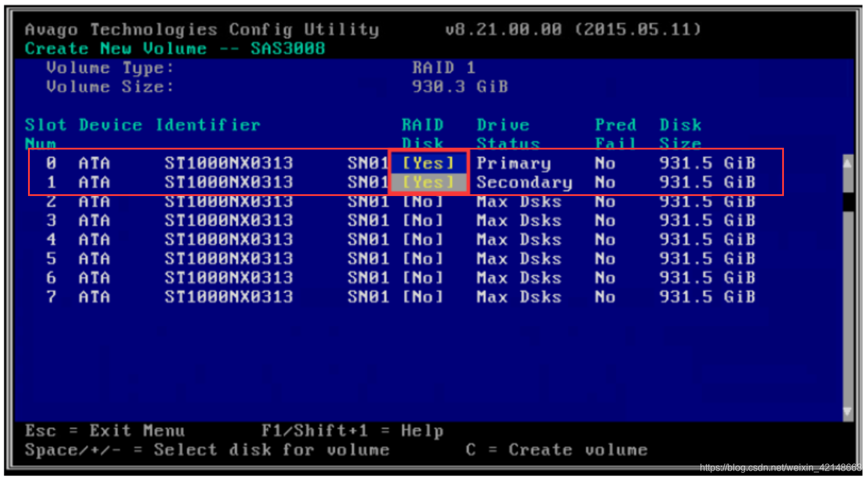Image resolution: width=868 pixels, height=479 pixels.
Task: Click slot number 2
Action: 51,201
